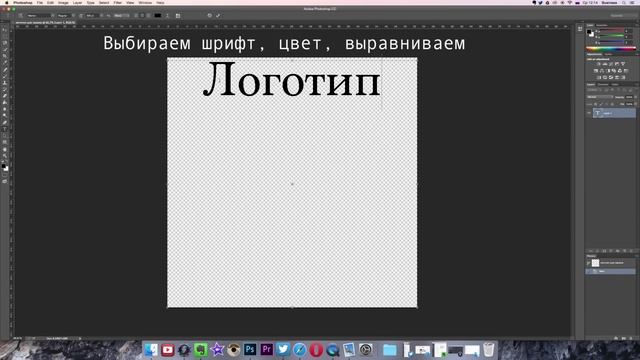This screenshot has width=640, height=360.
Task: Select the Zoom tool in the toolbar
Action: 5,156
